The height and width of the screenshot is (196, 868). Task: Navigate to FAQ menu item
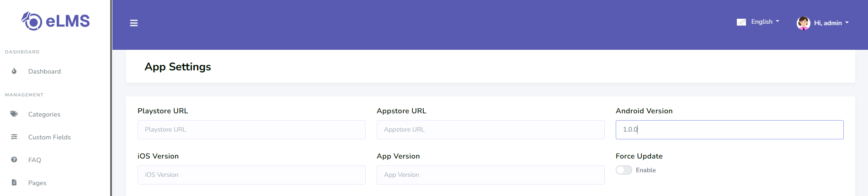[35, 160]
